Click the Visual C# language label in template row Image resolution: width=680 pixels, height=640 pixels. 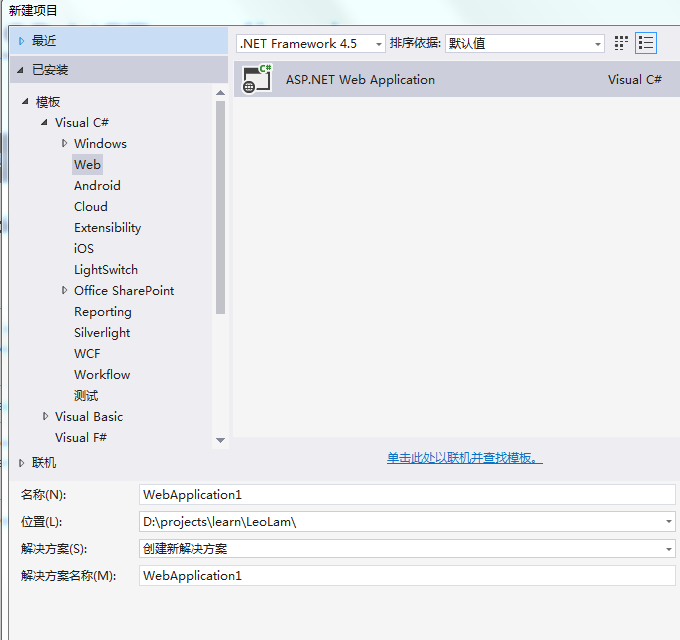[634, 80]
